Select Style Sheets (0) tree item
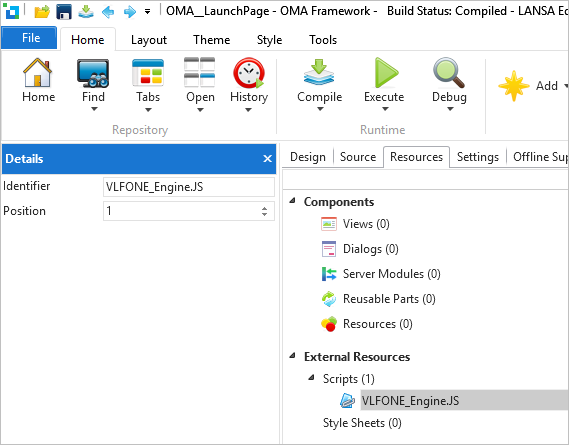The image size is (569, 445). click(362, 423)
